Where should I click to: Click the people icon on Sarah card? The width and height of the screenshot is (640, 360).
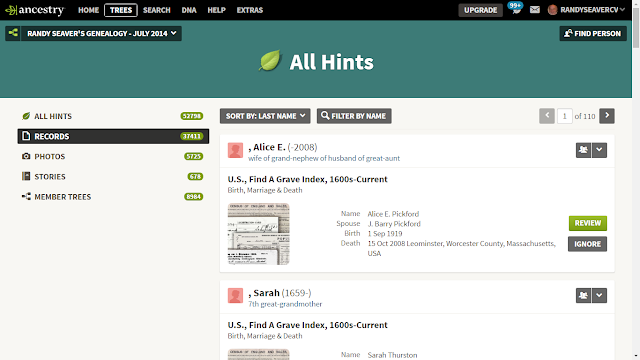tap(583, 296)
